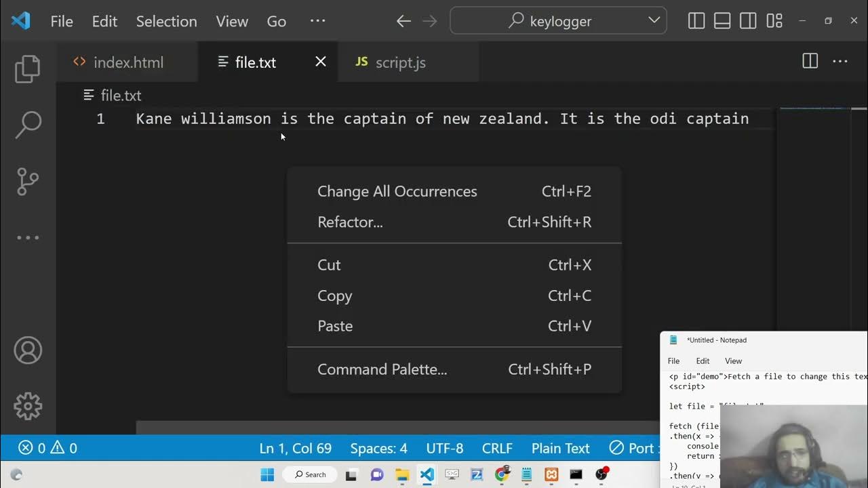Screen dimensions: 868x488
Task: Toggle the bottom panel layout
Action: click(722, 21)
